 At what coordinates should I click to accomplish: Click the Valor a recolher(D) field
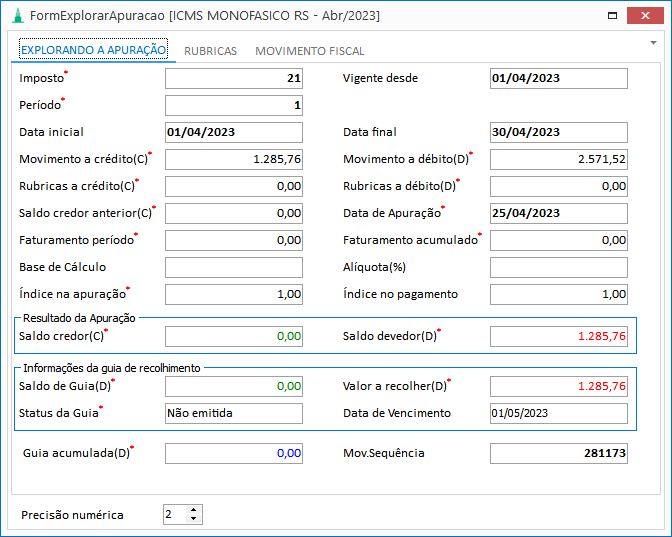pyautogui.click(x=558, y=387)
